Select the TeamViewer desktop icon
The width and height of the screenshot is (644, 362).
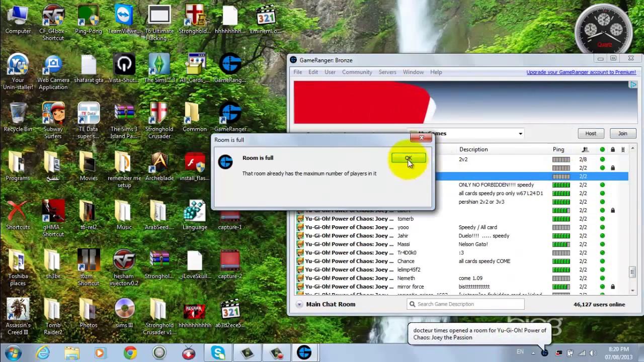(124, 20)
